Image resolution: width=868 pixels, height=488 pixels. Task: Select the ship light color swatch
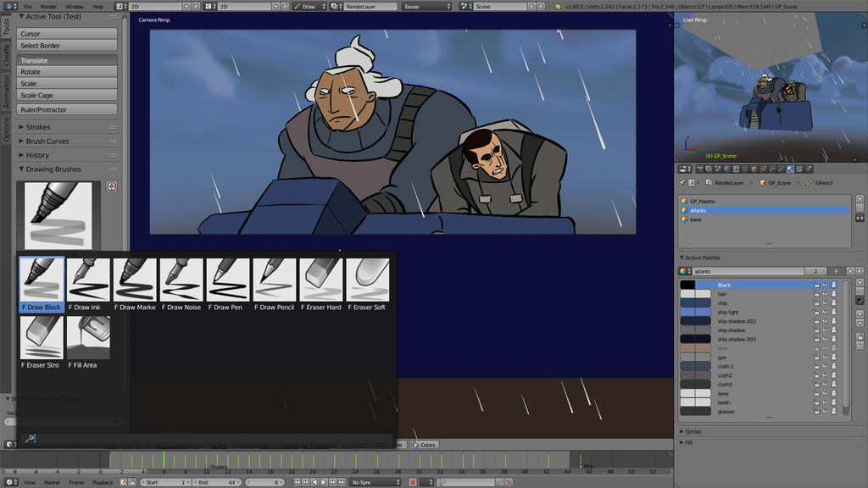(695, 312)
